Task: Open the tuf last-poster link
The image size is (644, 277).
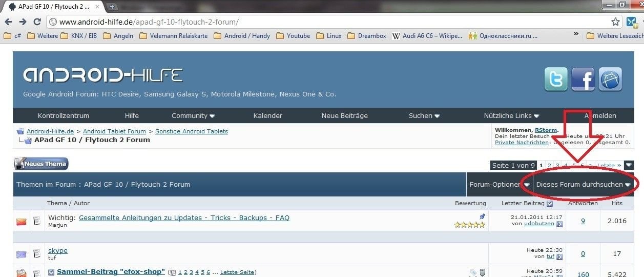Action: coord(551,256)
